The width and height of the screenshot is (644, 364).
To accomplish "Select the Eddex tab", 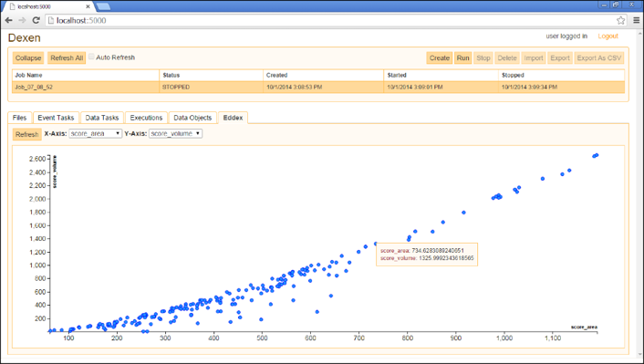I will (x=233, y=118).
